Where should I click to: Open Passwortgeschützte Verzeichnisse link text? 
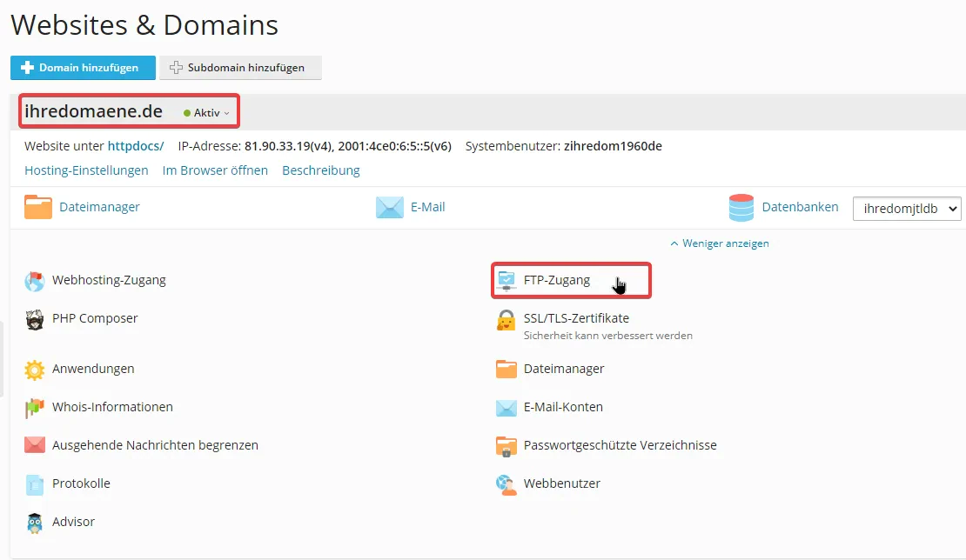click(621, 445)
